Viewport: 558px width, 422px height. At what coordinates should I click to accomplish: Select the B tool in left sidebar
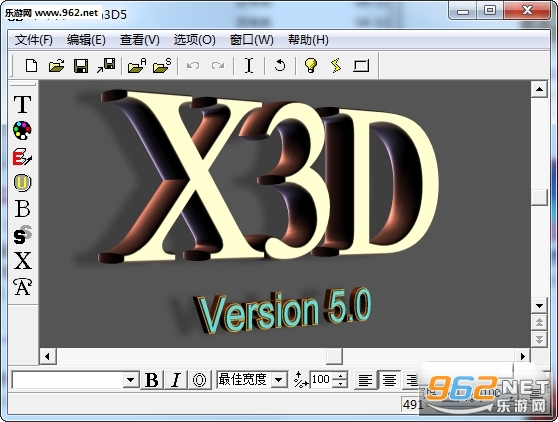22,209
